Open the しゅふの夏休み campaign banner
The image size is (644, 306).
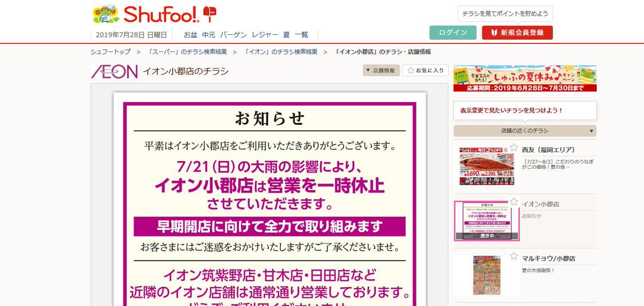525,79
